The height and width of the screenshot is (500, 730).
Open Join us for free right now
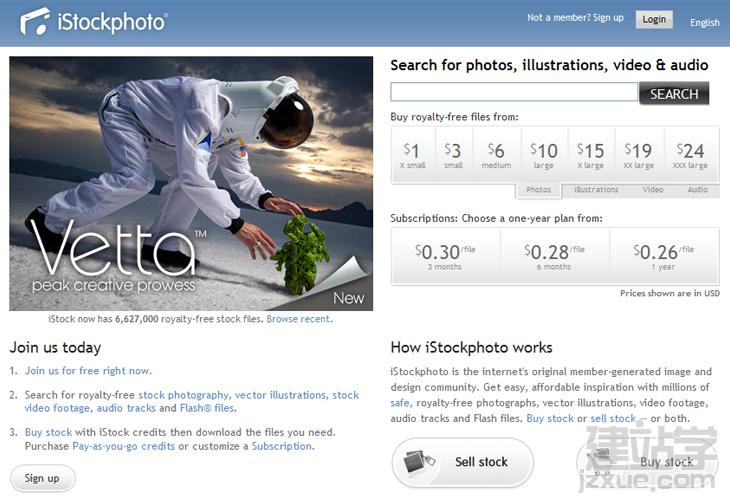click(88, 371)
